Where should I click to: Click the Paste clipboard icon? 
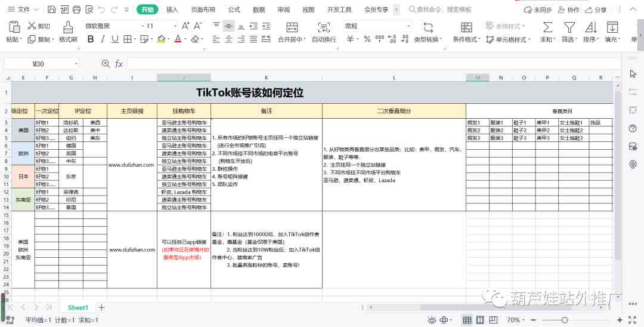pos(14,27)
